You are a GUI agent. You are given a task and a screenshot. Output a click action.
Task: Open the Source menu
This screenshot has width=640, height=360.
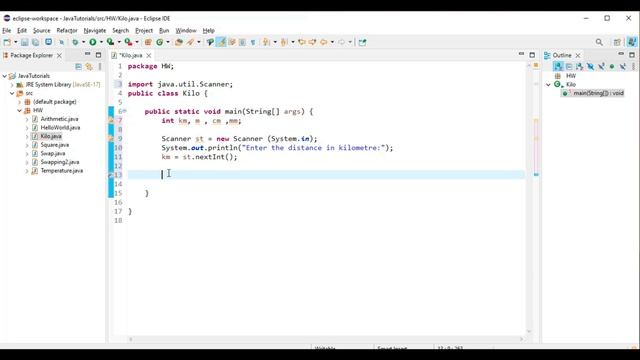(42, 31)
